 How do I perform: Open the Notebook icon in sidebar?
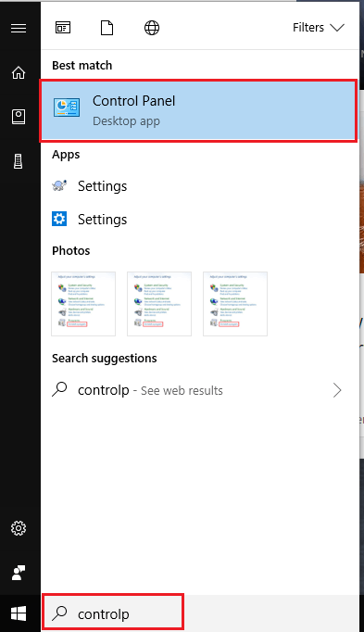pyautogui.click(x=19, y=117)
